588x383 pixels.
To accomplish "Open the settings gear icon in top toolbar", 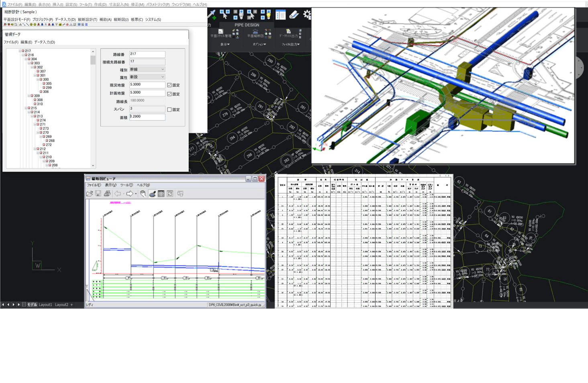I will [307, 15].
